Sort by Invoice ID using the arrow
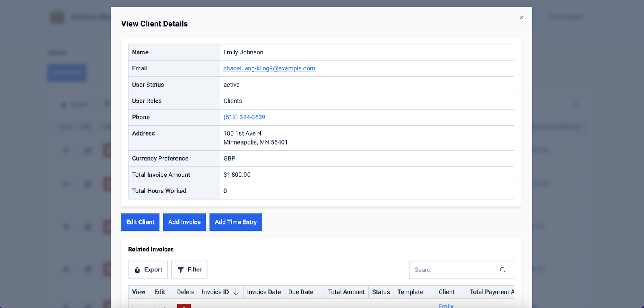The image size is (644, 308). click(236, 292)
